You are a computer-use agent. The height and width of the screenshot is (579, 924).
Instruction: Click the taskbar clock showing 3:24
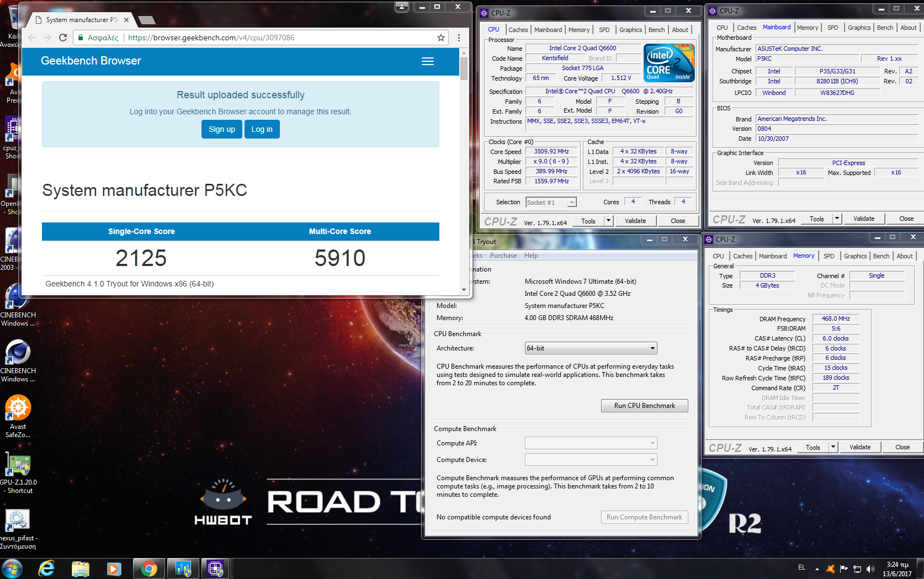click(897, 569)
